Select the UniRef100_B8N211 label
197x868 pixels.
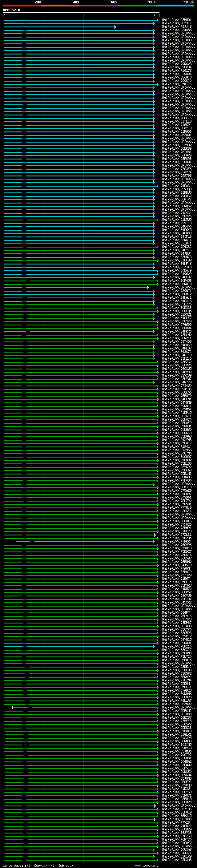176,338
